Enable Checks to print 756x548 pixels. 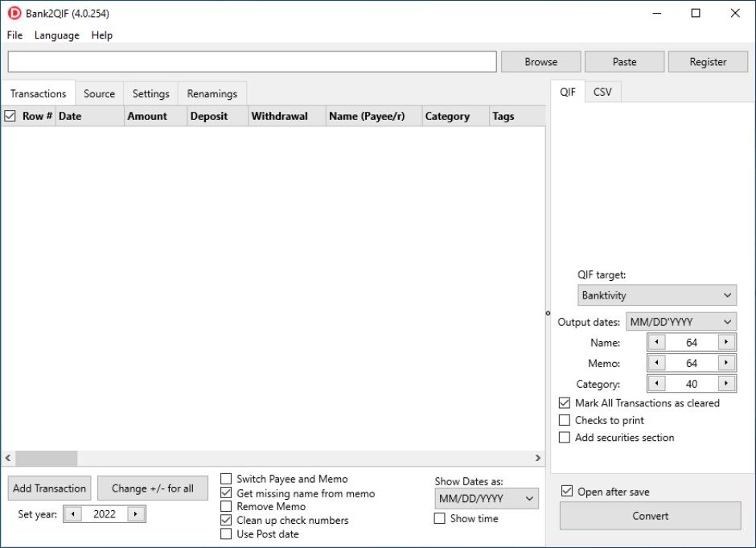pos(564,420)
